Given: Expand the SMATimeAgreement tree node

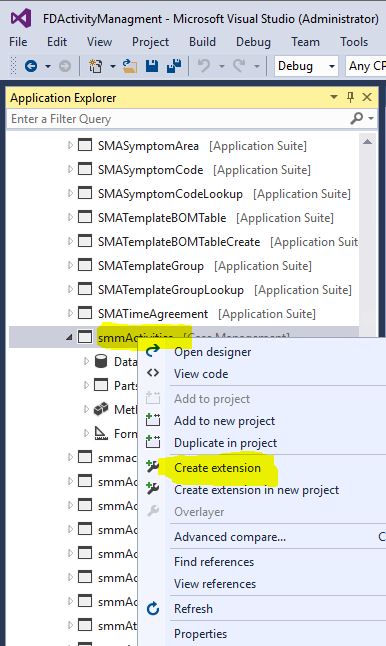Looking at the screenshot, I should click(x=70, y=314).
